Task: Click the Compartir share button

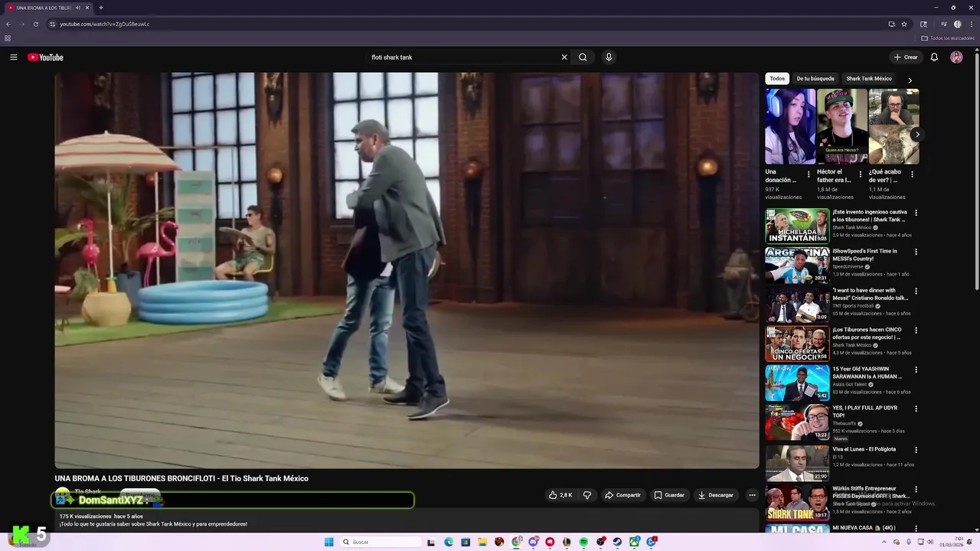Action: pos(622,495)
